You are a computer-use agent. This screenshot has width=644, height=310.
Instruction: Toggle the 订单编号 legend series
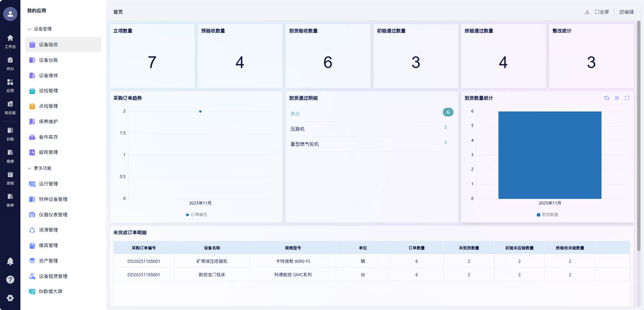pos(196,214)
